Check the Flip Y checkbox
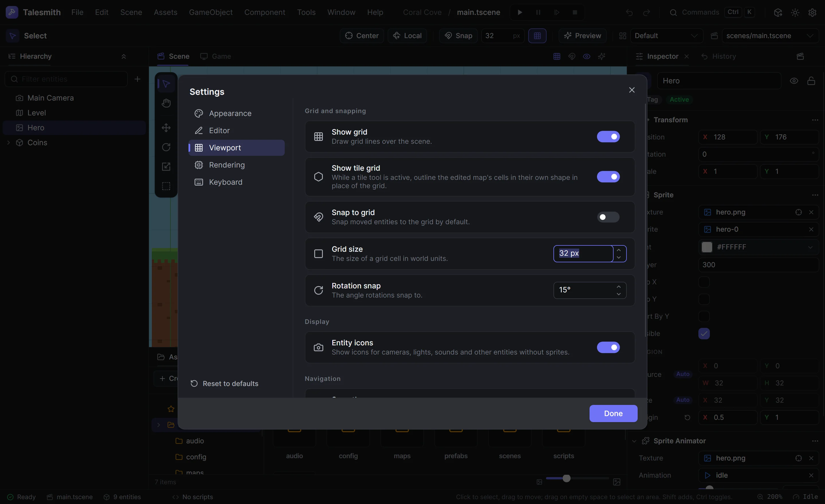Screen dimensions: 825x504 [704, 299]
